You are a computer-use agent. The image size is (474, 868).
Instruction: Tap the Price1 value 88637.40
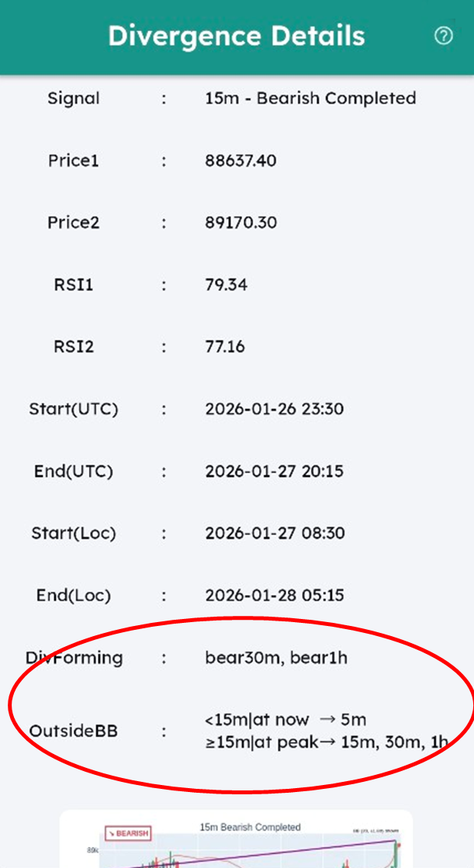[240, 161]
